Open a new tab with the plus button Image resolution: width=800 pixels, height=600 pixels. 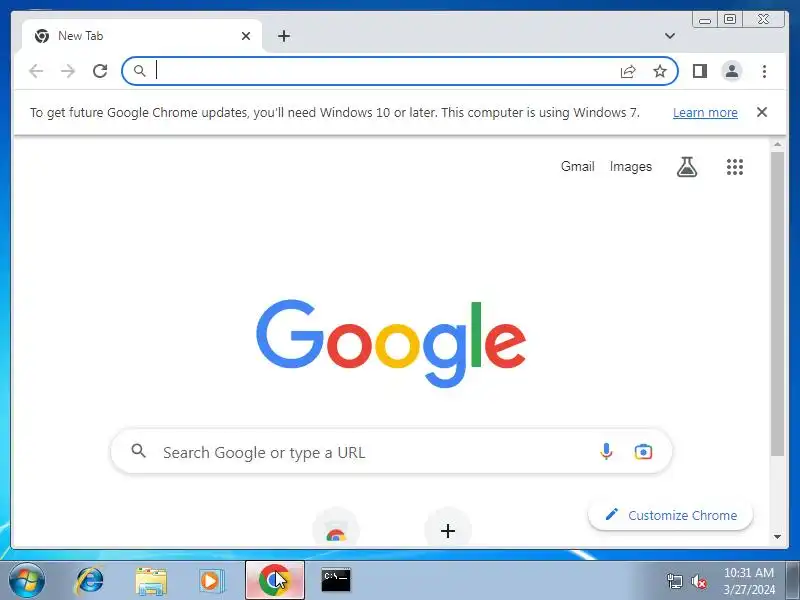point(284,36)
